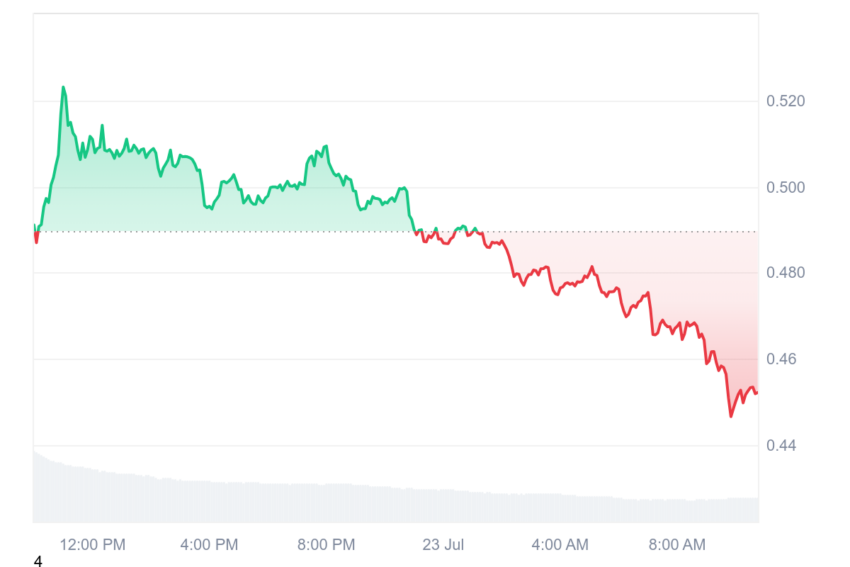Click the 8:00 PM time axis label
Screen dimensions: 850x567
click(326, 544)
